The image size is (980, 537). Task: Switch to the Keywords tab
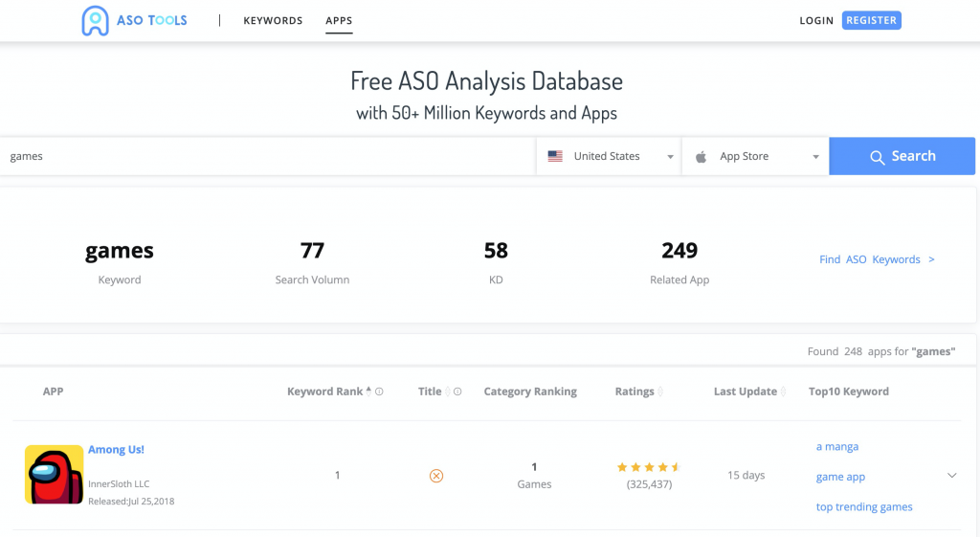tap(273, 20)
